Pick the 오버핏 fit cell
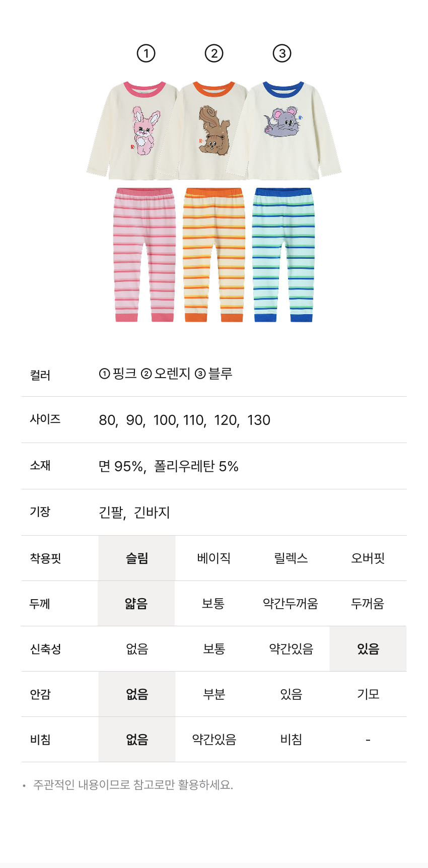This screenshot has width=428, height=868. (x=368, y=558)
